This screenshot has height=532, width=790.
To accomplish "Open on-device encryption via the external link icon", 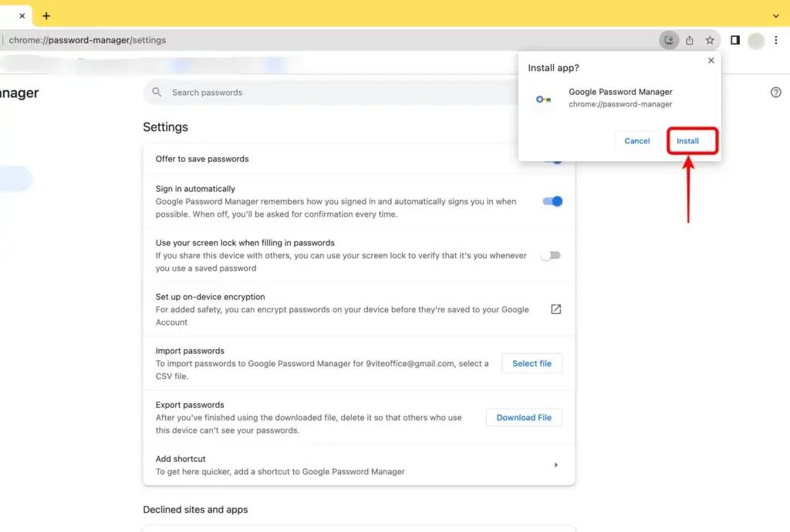I will [x=555, y=308].
